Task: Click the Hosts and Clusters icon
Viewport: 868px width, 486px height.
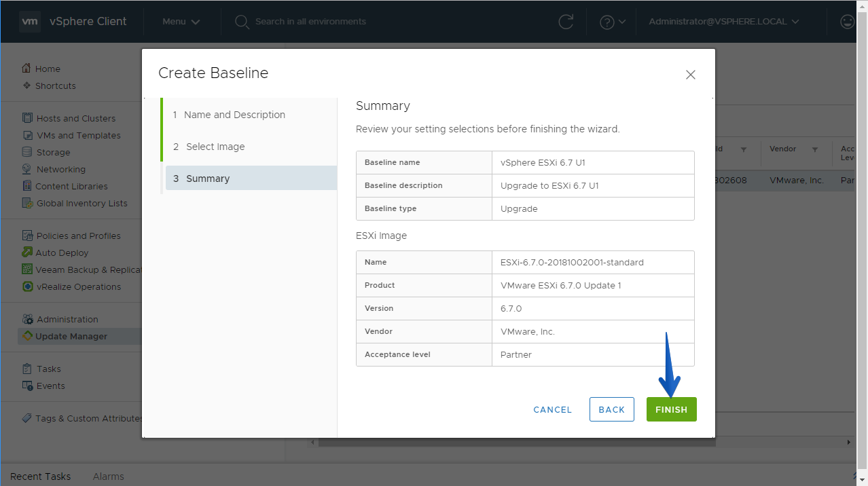Action: tap(27, 118)
